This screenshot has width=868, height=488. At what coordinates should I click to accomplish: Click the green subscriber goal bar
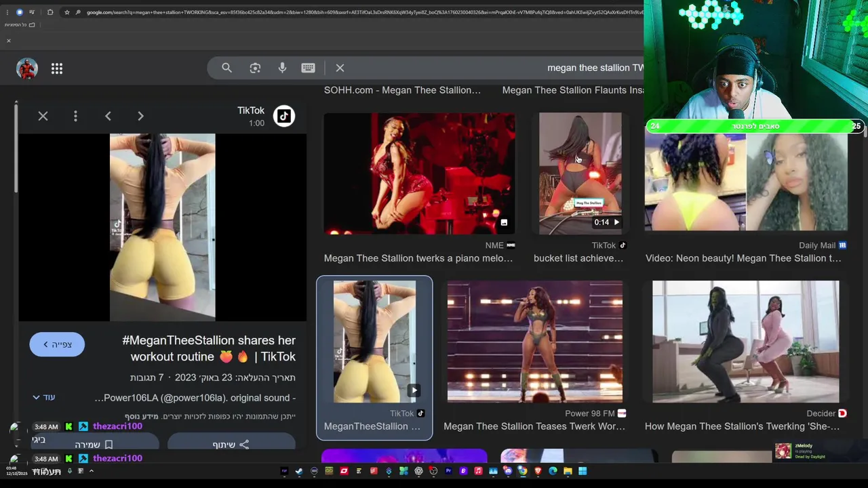click(755, 126)
